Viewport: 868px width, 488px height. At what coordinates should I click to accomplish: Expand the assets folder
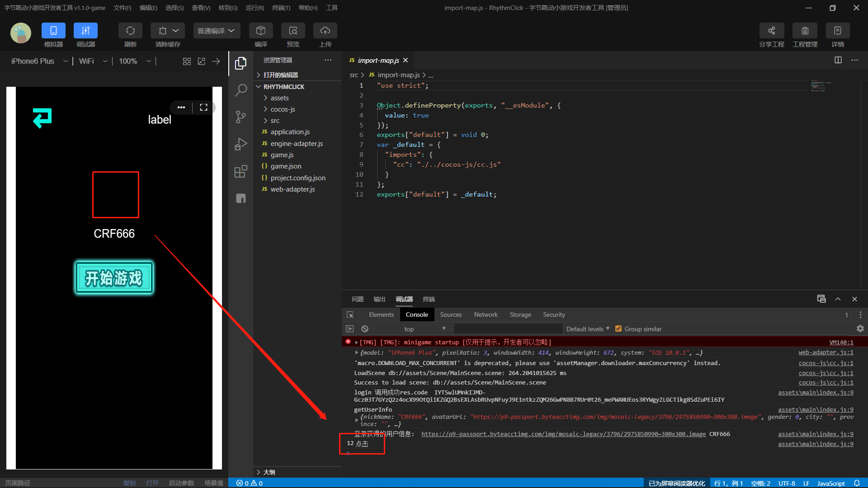279,98
